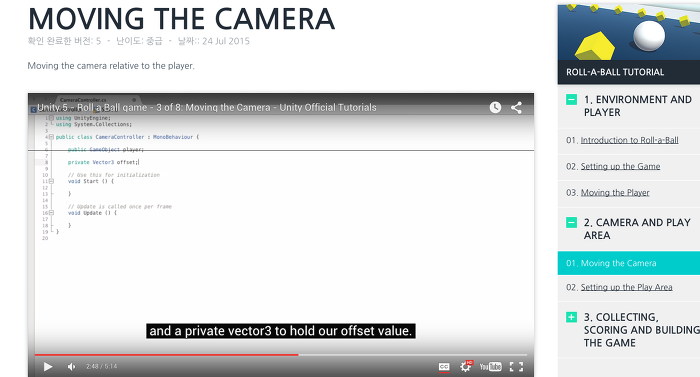
Task: Open Setting up the Game lesson
Action: click(620, 167)
